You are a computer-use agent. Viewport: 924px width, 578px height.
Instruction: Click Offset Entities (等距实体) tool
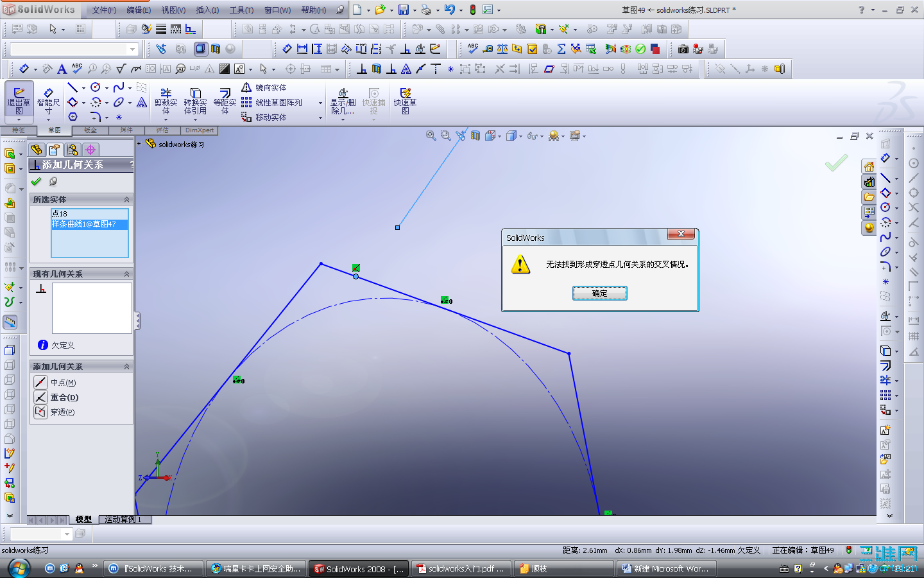point(225,101)
